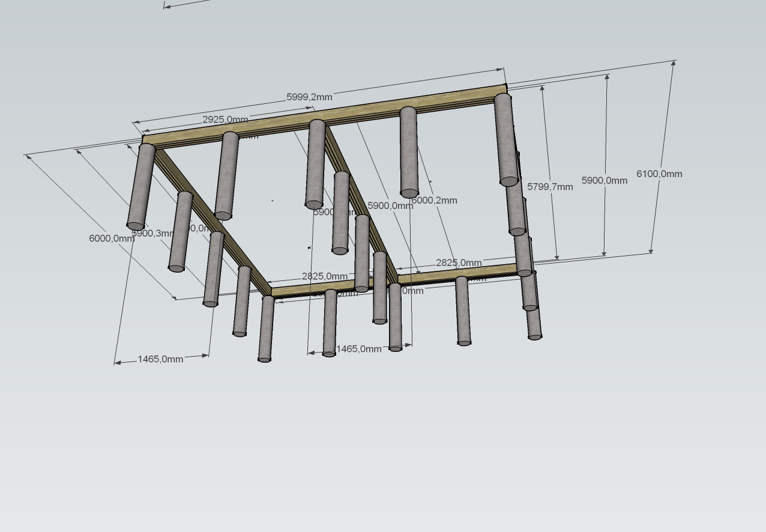This screenshot has width=766, height=532.
Task: Pick the 6000,0mm dimension label
Action: 112,238
